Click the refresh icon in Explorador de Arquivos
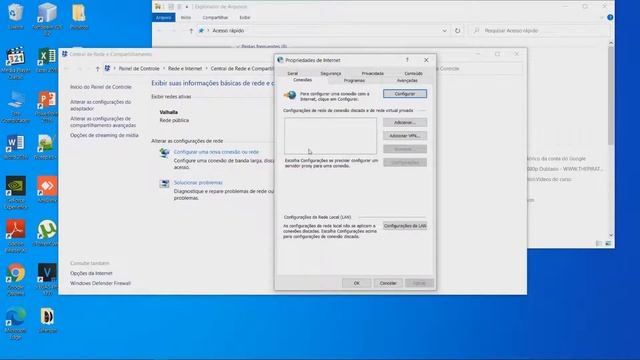Screen dimensions: 640x360 click(458, 31)
